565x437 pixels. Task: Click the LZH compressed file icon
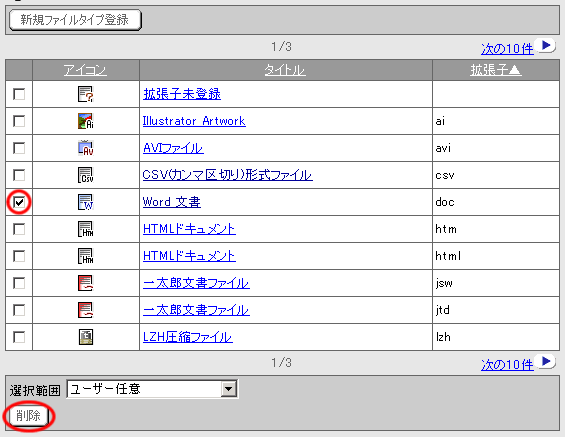(x=86, y=337)
